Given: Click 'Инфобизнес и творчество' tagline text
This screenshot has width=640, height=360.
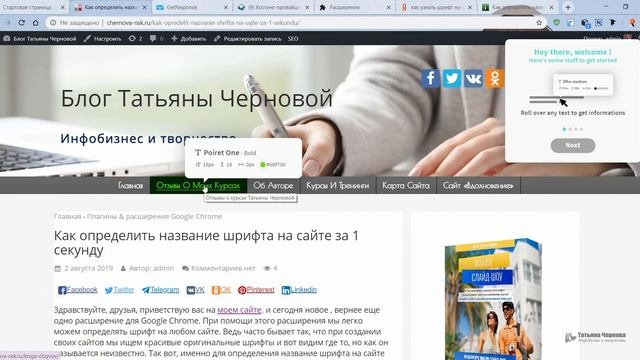Looking at the screenshot, I should coord(148,139).
